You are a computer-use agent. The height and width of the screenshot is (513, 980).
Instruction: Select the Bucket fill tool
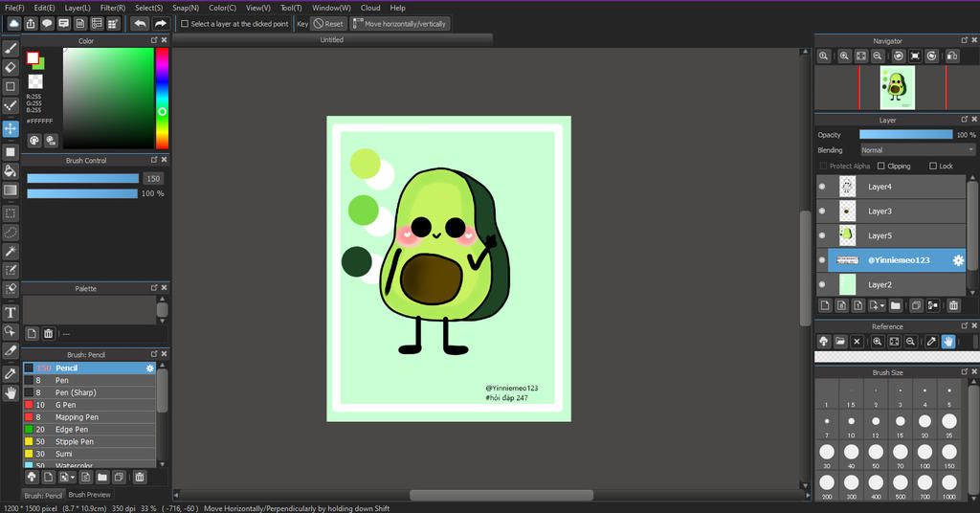[x=11, y=171]
